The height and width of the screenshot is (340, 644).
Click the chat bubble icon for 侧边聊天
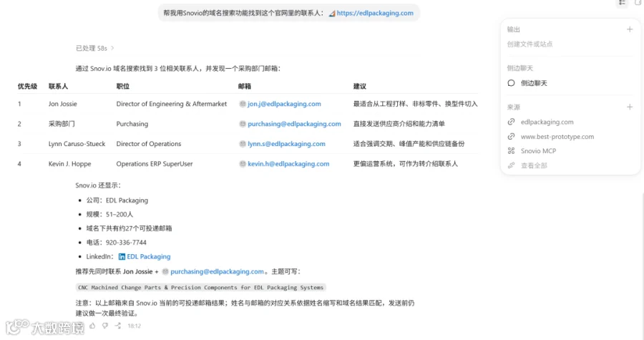coord(511,83)
